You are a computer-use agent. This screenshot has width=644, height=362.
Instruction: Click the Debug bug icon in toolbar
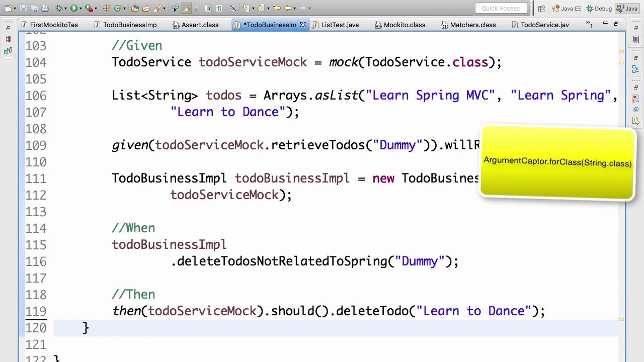(59, 8)
